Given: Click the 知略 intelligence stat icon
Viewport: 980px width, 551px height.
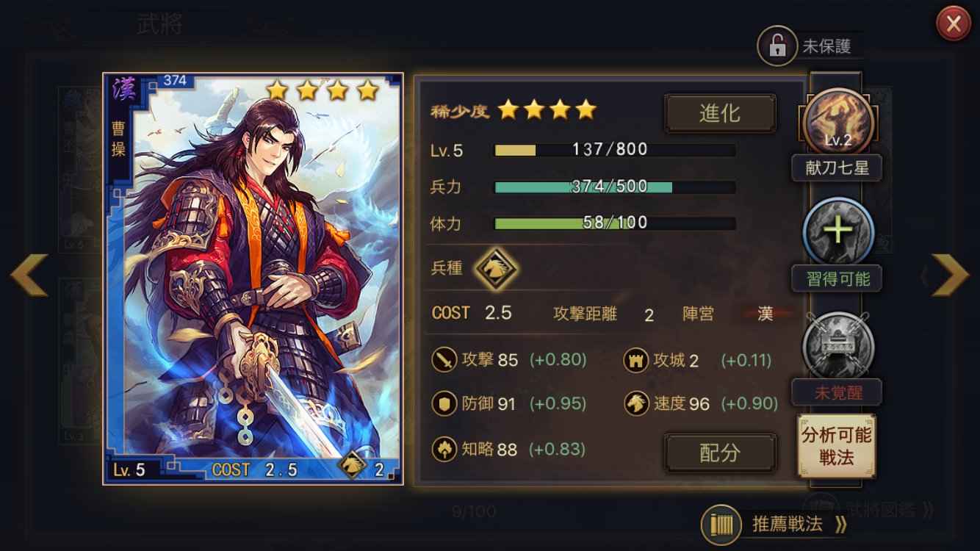Looking at the screenshot, I should (444, 449).
